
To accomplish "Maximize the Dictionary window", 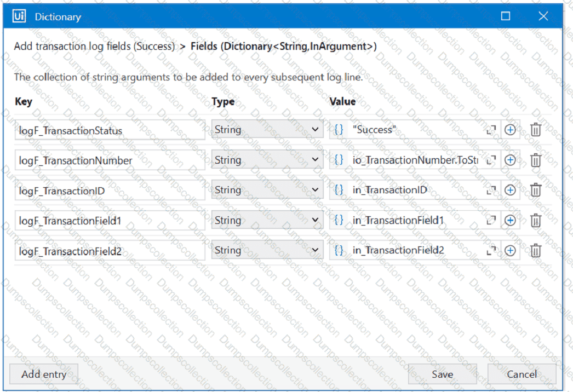I will tap(506, 16).
